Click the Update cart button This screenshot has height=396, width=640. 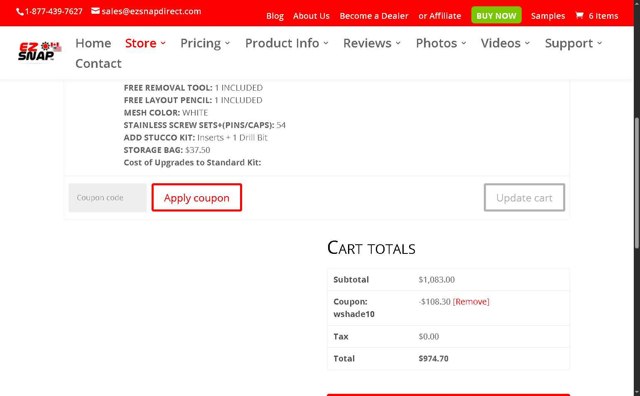[524, 198]
